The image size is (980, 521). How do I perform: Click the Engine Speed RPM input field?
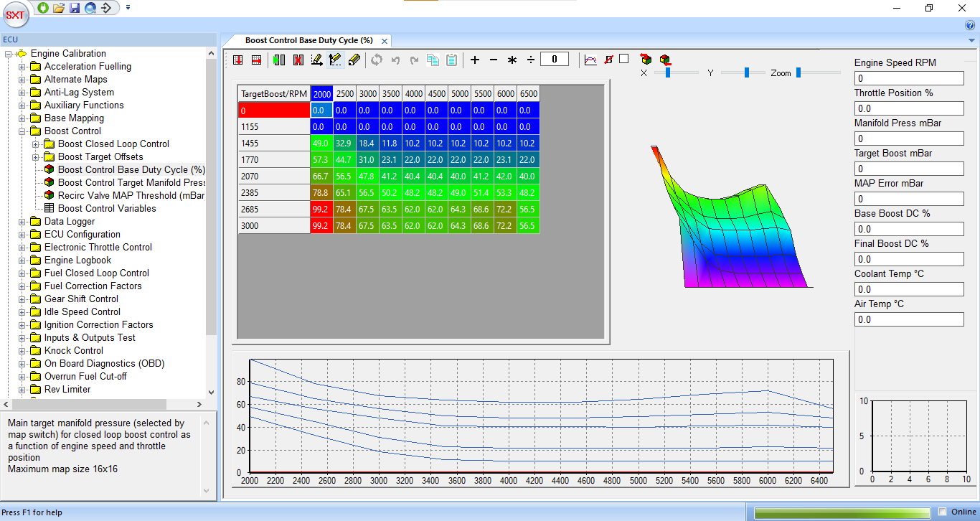pyautogui.click(x=908, y=78)
